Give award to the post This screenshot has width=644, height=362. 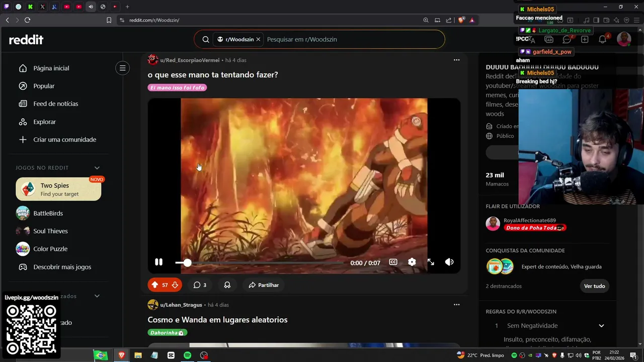pos(227,285)
